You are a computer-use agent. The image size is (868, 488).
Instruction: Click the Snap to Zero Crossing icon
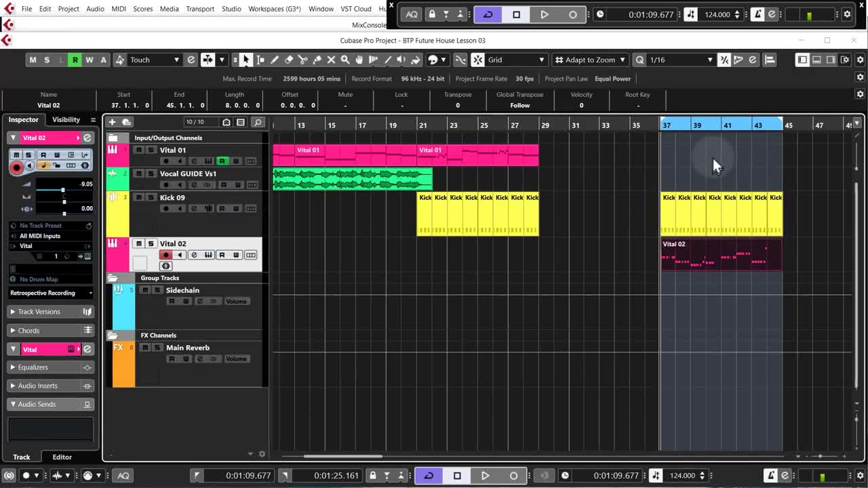click(x=460, y=60)
